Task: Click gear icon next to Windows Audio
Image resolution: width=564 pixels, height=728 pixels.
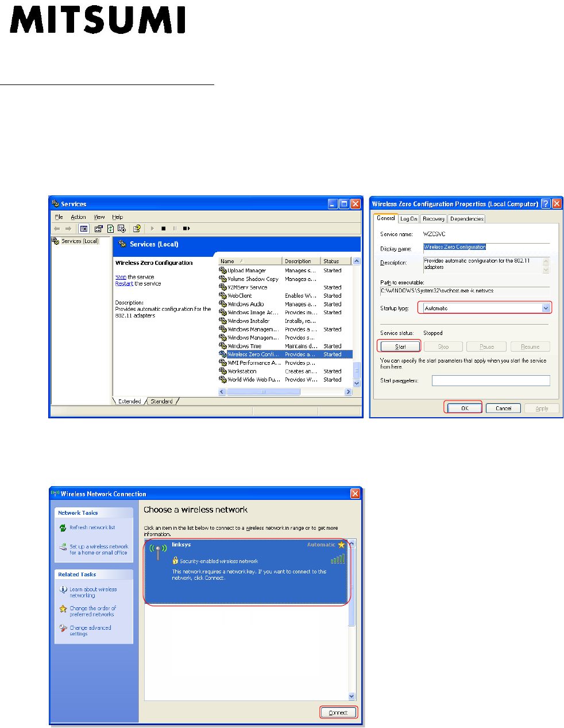Action: (x=223, y=304)
